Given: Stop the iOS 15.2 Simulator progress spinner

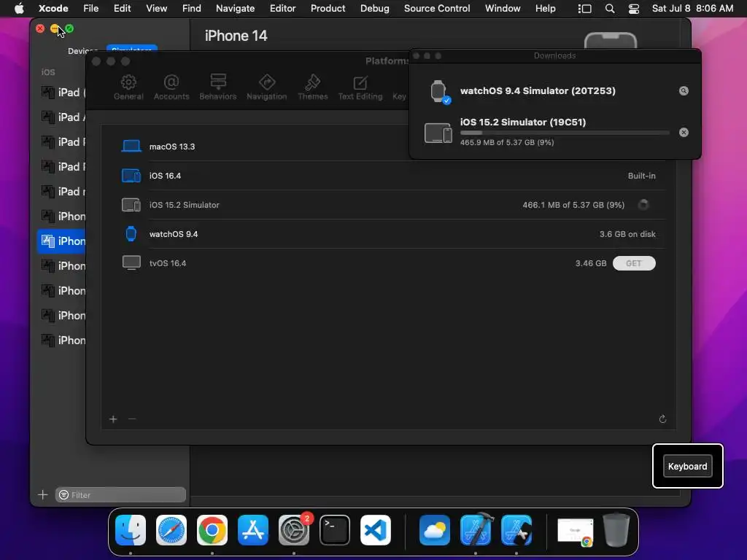Looking at the screenshot, I should point(643,205).
